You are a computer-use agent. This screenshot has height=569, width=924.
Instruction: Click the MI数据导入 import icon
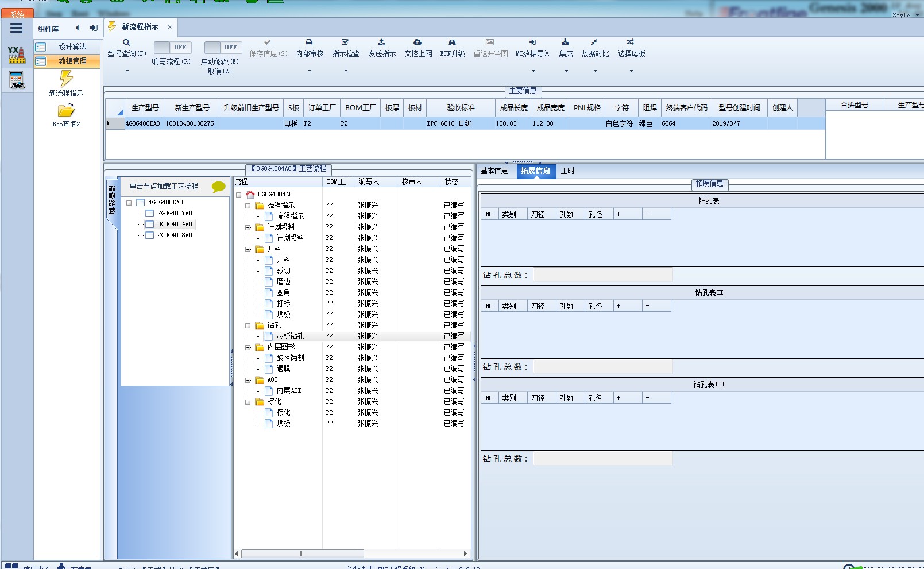[532, 42]
